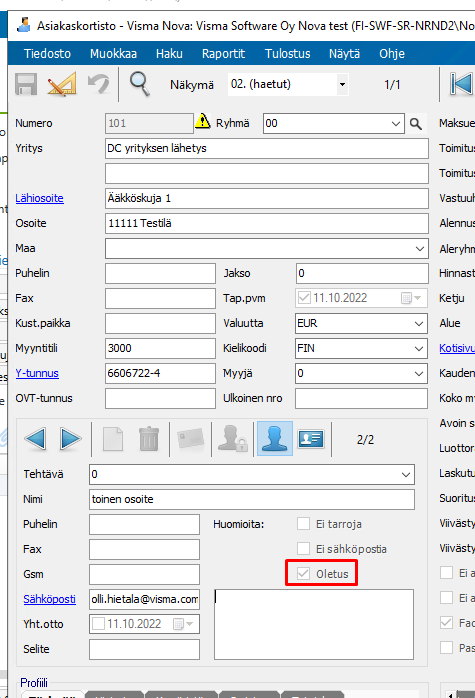Click the OVT-tunnus input field
This screenshot has width=475, height=698.
160,398
